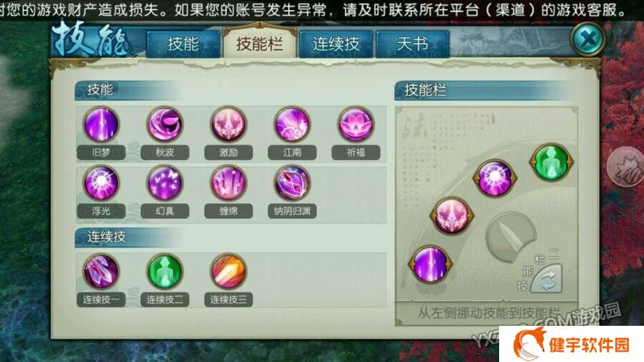Select the 旧梦 skill icon
The height and width of the screenshot is (362, 644).
tap(101, 124)
